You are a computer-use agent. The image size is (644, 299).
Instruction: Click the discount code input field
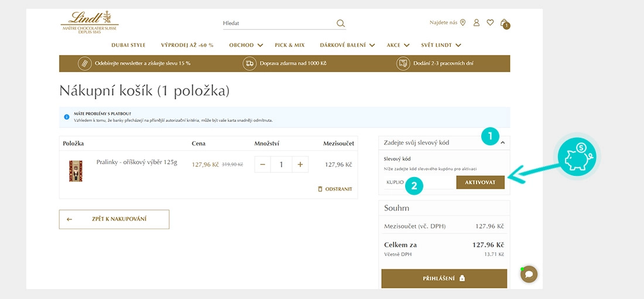click(x=420, y=182)
